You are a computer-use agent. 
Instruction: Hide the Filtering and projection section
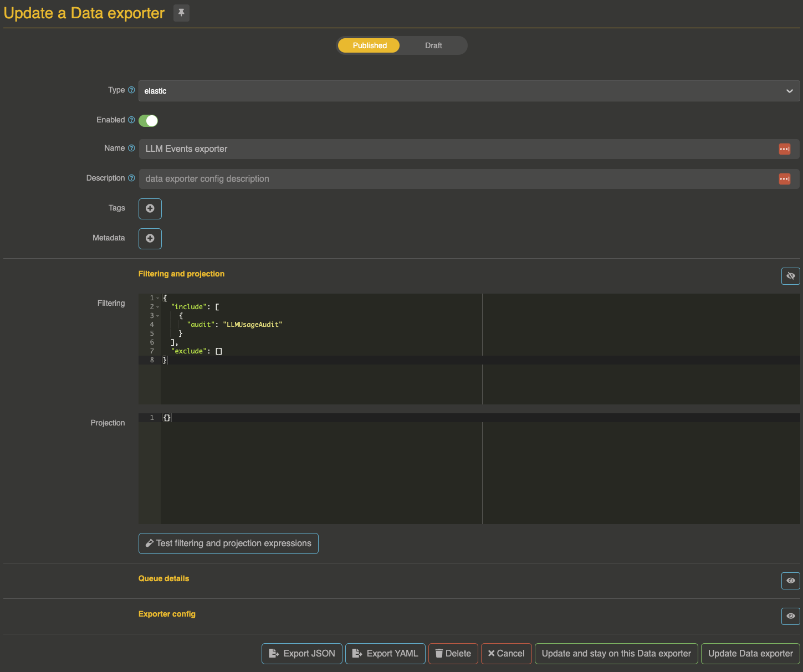pos(790,276)
